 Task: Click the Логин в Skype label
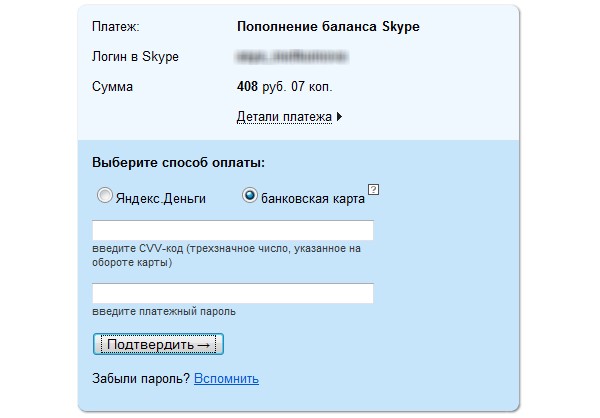point(135,57)
